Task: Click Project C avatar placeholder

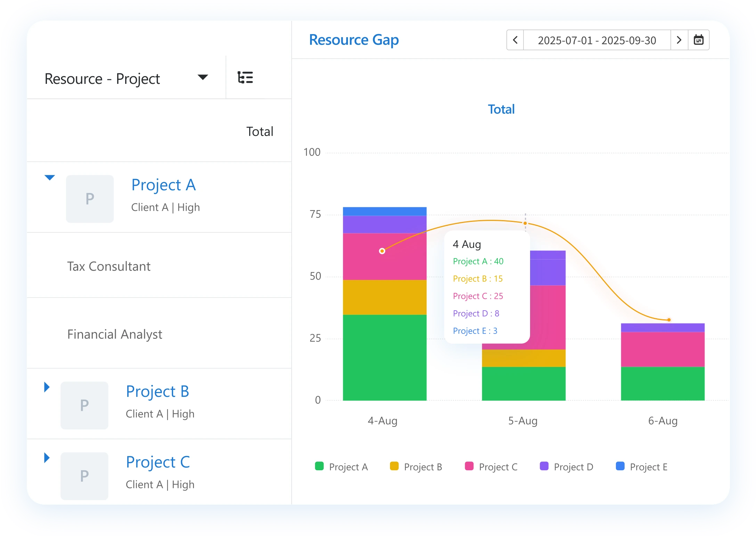Action: click(84, 475)
